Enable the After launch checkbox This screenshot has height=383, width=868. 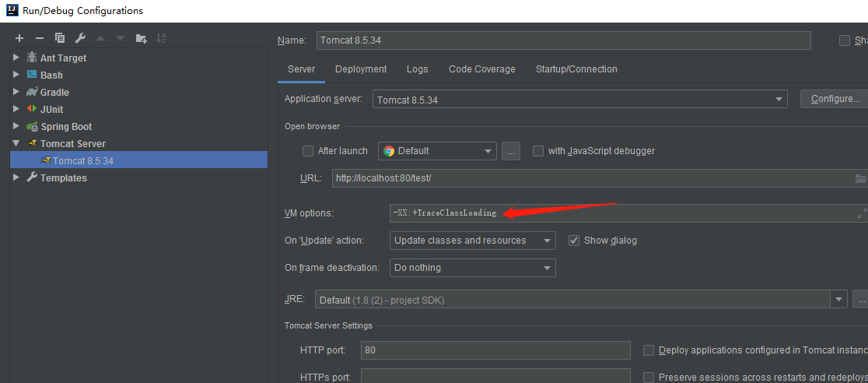[308, 151]
